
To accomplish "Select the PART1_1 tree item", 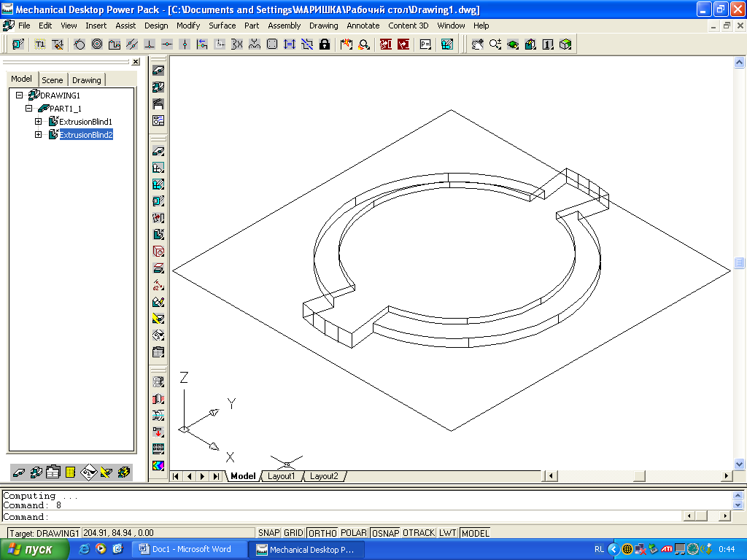I will click(x=65, y=109).
